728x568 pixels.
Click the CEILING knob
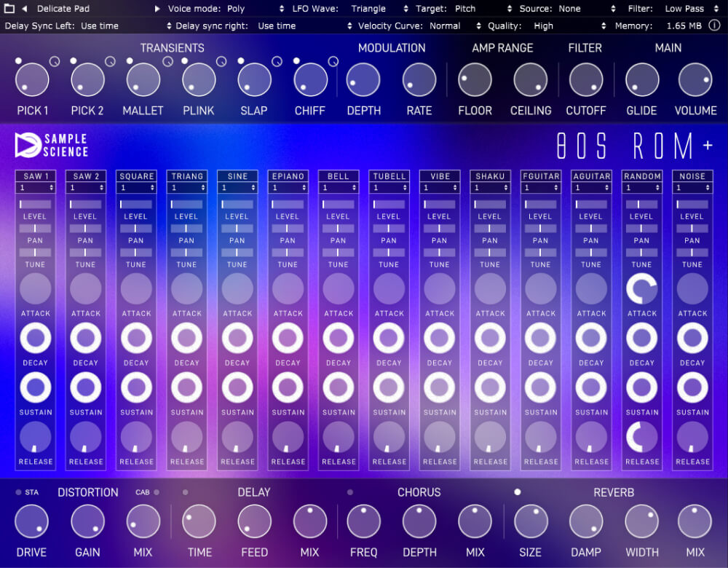pos(530,80)
